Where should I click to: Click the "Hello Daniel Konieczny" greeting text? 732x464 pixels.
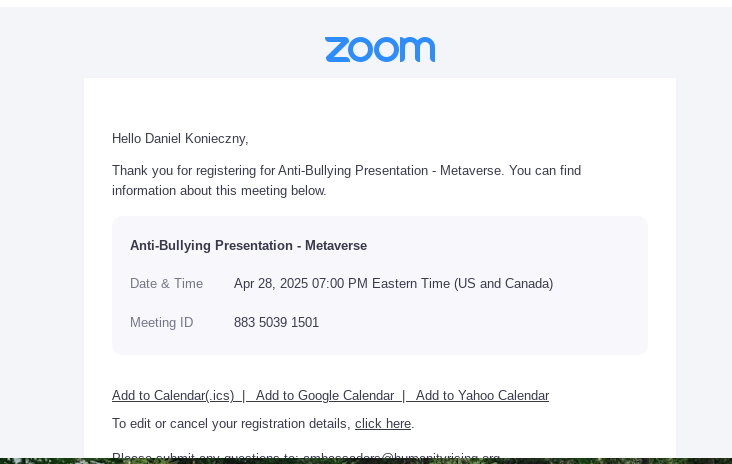point(180,139)
